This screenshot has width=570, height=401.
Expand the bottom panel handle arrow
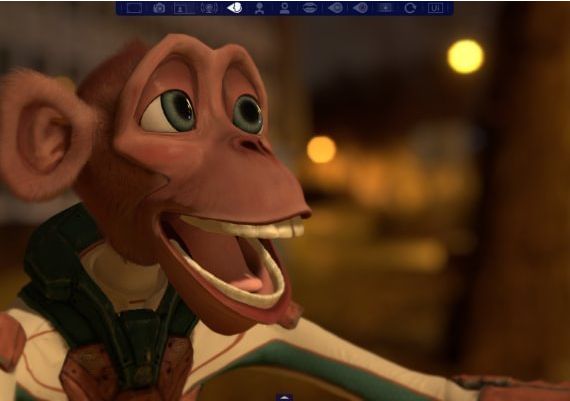point(284,397)
